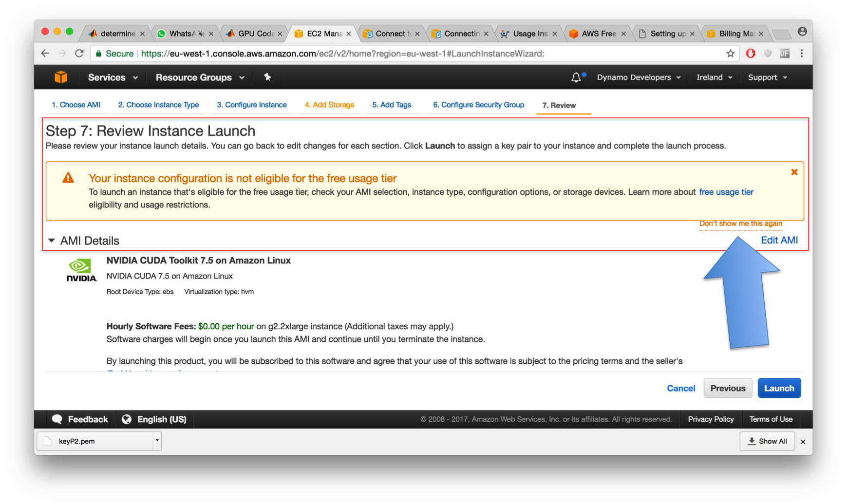Open the Services dropdown menu
This screenshot has height=504, width=847.
tap(113, 77)
